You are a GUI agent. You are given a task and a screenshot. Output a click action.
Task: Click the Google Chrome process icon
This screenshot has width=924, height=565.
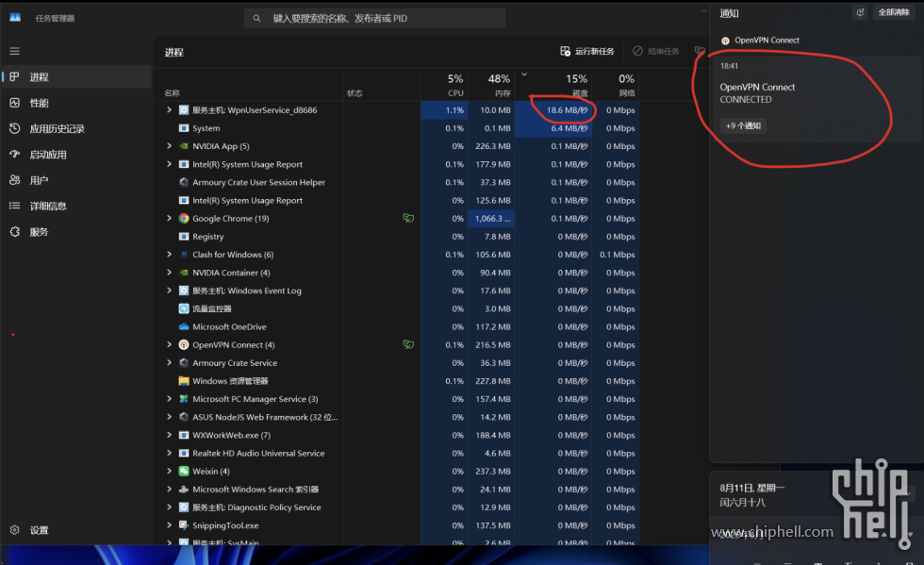pyautogui.click(x=184, y=218)
